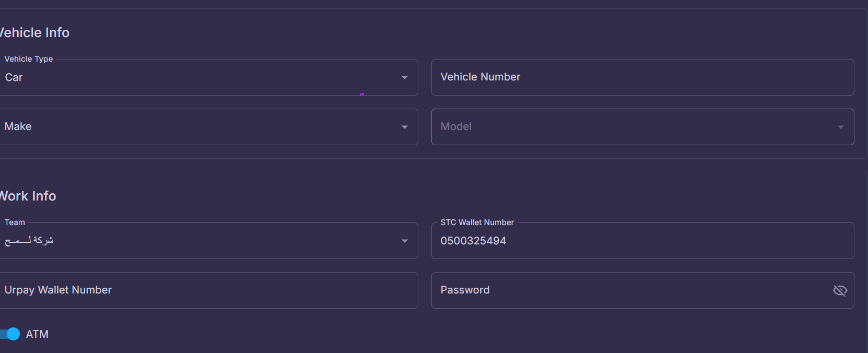The height and width of the screenshot is (353, 868).
Task: Open the Make combo box
Action: click(209, 127)
